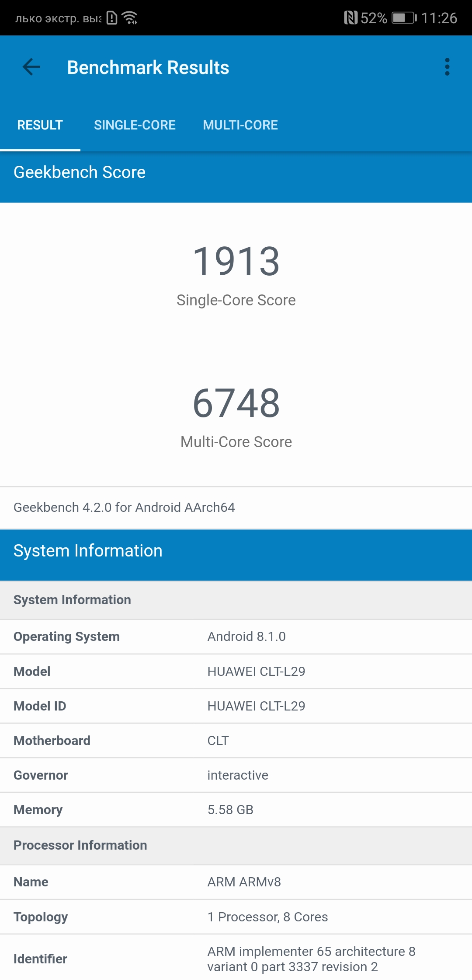This screenshot has width=472, height=980.
Task: Select the Model HUAWEI CLT-L29 row
Action: [x=236, y=672]
